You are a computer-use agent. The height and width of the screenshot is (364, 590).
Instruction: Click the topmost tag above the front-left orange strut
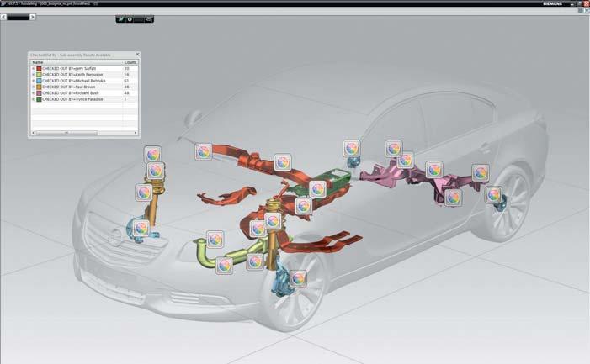coord(152,155)
